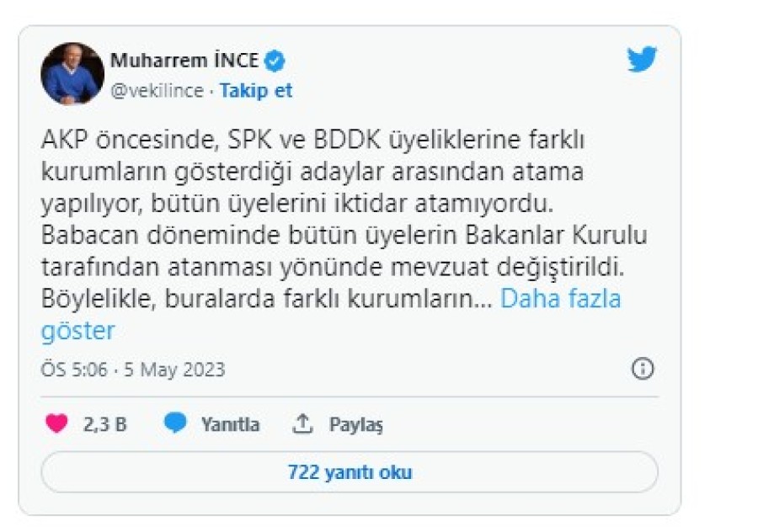Click the ÖS 5:06 time text
This screenshot has width=758, height=532.
[74, 370]
